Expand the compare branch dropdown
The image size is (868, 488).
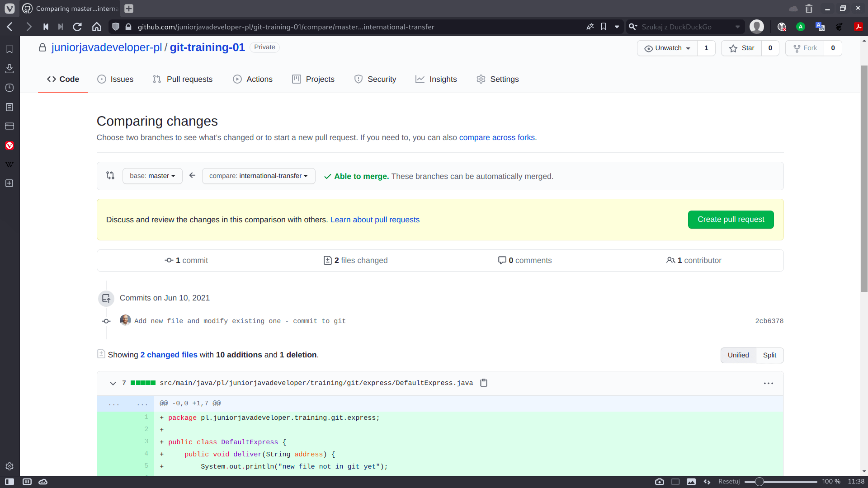pos(258,176)
